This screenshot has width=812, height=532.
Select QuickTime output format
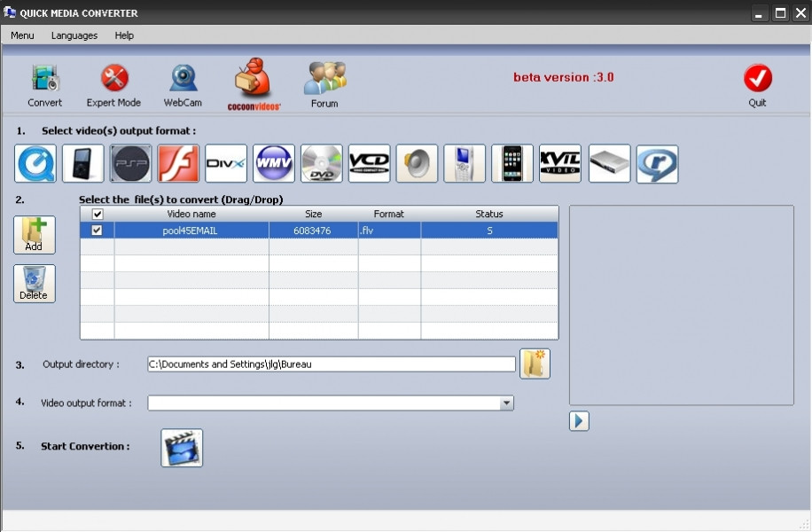[35, 164]
